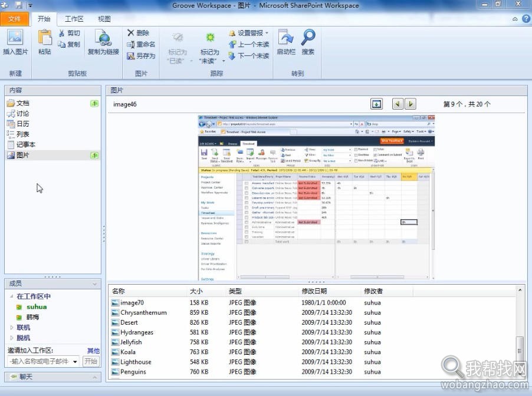
Task: Expand the 联机 online group
Action: (x=12, y=328)
